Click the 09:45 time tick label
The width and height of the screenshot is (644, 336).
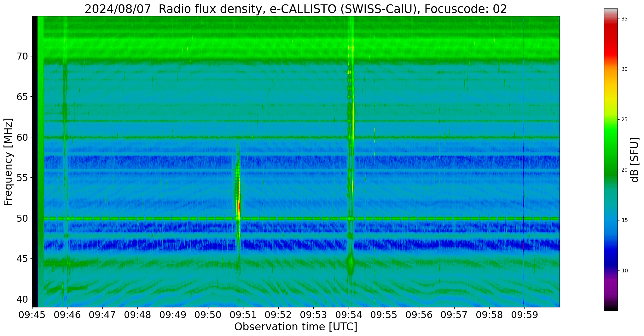point(32,315)
